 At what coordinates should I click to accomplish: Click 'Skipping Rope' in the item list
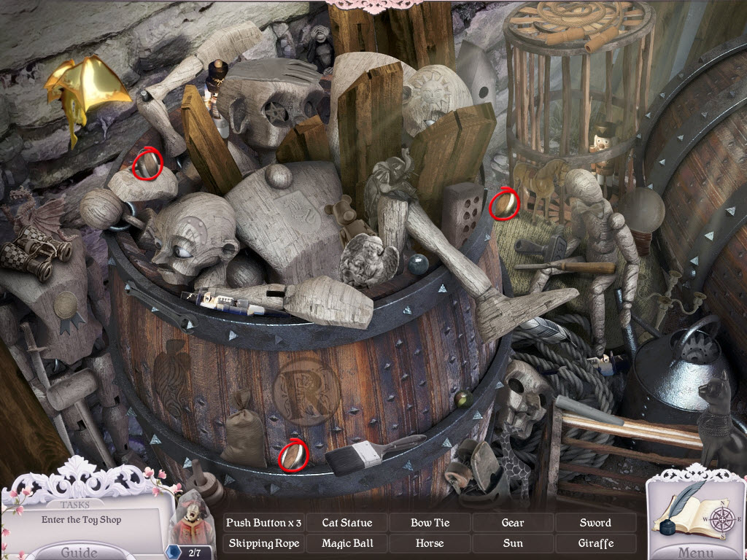(263, 543)
